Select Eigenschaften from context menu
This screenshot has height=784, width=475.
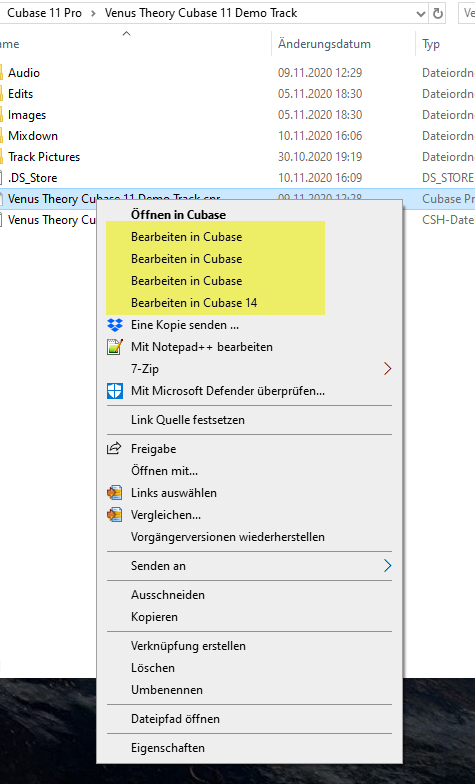click(168, 748)
